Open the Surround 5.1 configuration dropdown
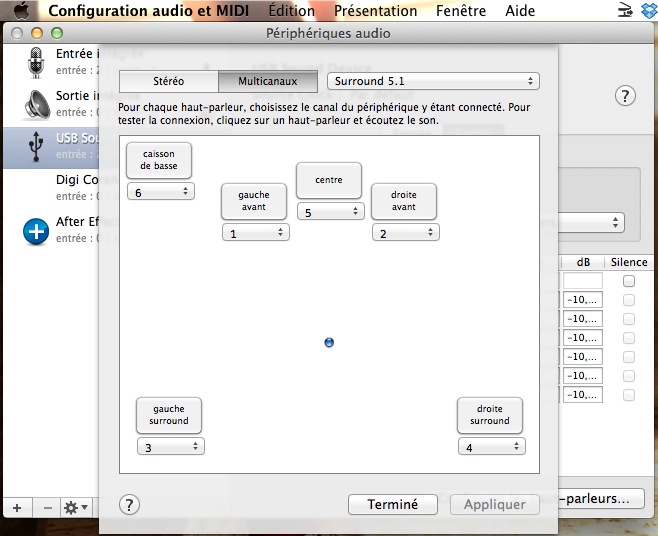 pyautogui.click(x=433, y=81)
